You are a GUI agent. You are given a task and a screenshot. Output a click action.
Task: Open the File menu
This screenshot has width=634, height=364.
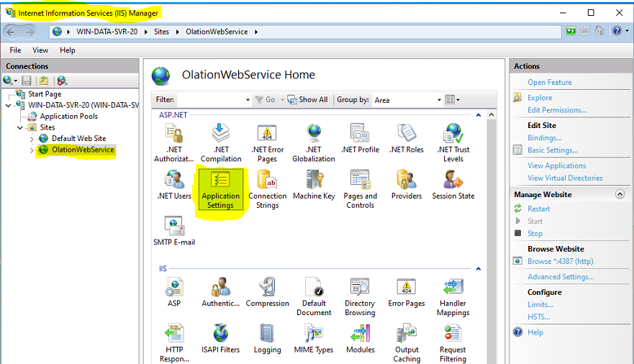(x=15, y=50)
